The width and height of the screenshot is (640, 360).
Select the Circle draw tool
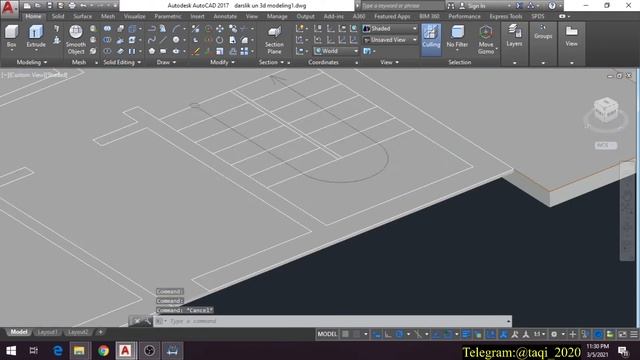point(176,40)
